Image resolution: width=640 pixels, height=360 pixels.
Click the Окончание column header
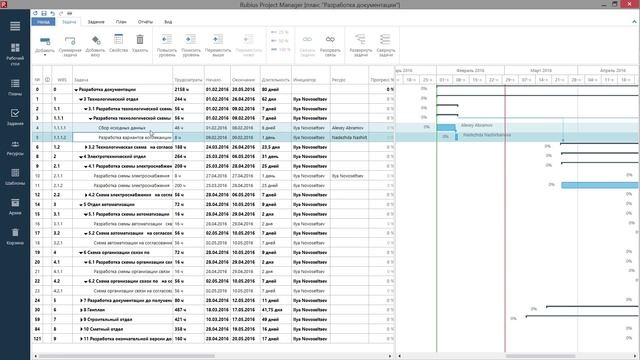(245, 80)
